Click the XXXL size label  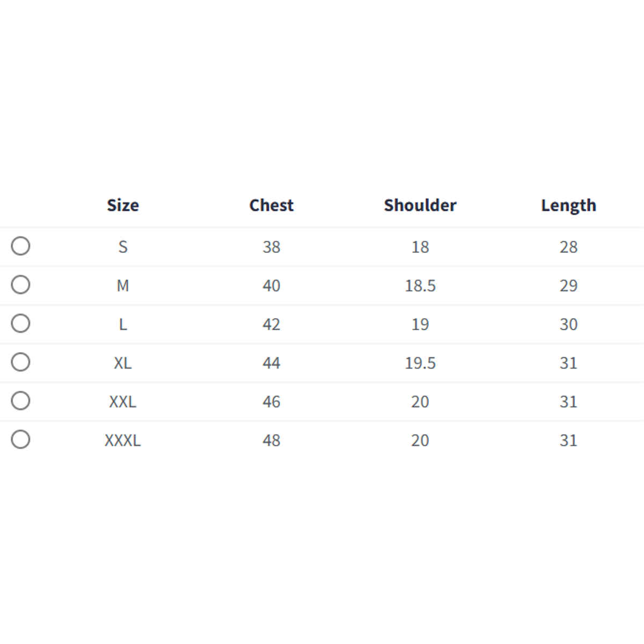tap(123, 440)
